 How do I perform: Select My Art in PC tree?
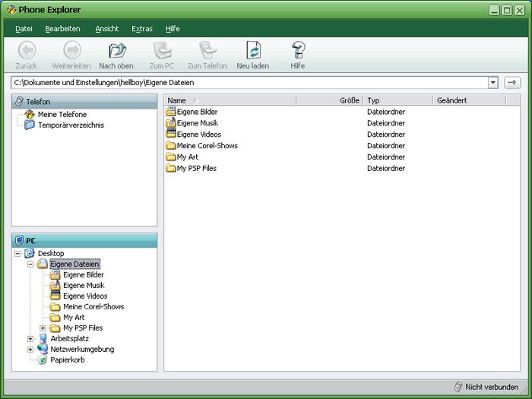click(74, 317)
